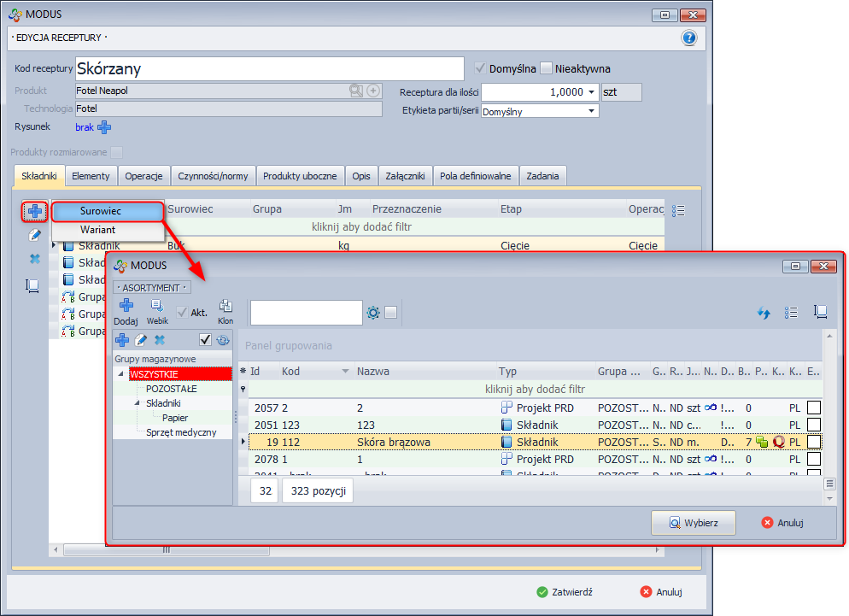Tick the checkbox in the Skóra brązowa row

pos(814,442)
